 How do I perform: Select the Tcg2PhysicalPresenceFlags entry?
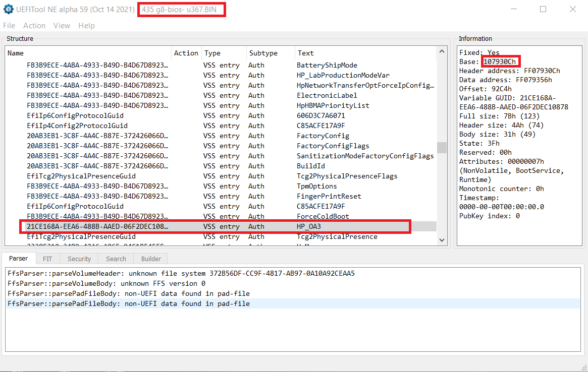click(221, 176)
